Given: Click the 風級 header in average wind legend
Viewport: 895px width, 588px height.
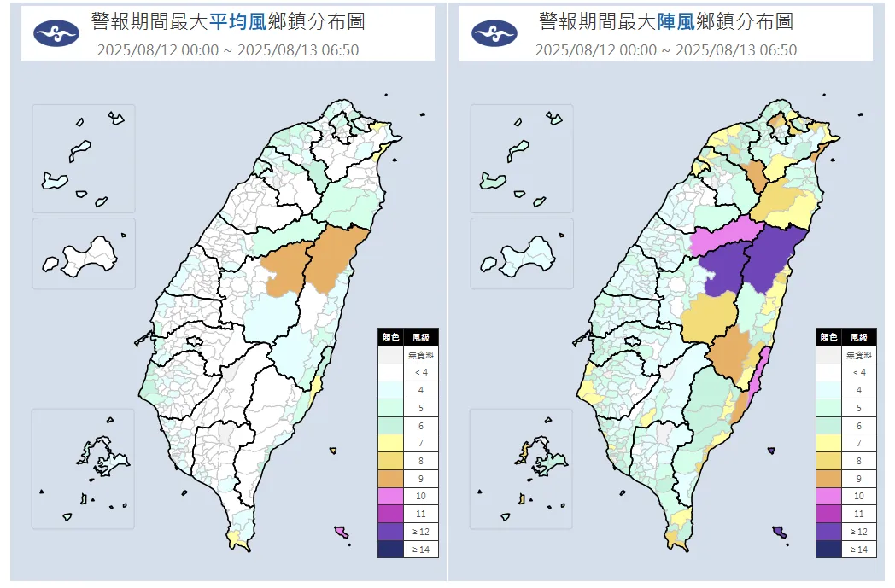Looking at the screenshot, I should (x=421, y=337).
